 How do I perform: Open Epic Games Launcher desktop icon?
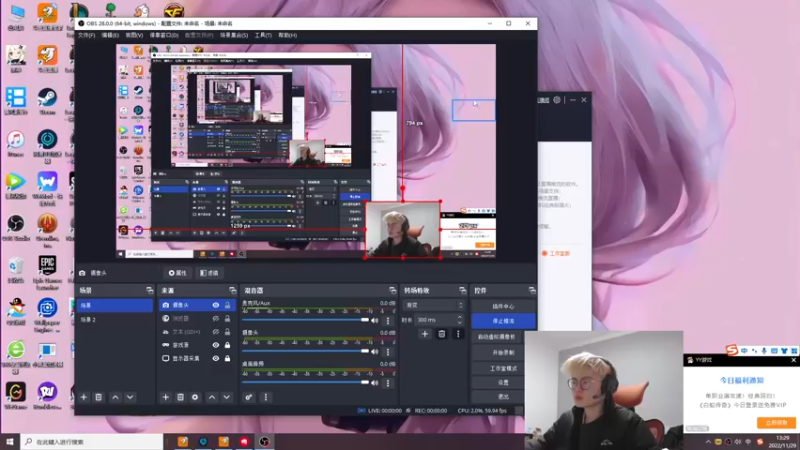click(47, 272)
